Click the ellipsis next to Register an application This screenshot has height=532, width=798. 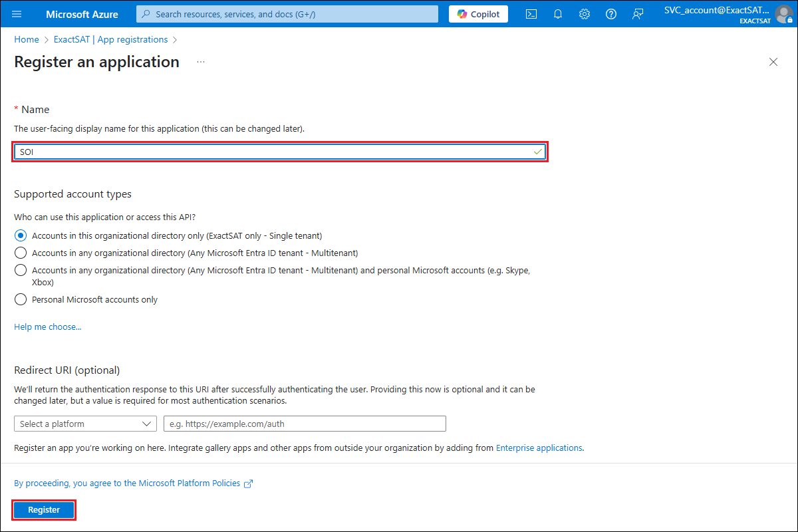(201, 62)
